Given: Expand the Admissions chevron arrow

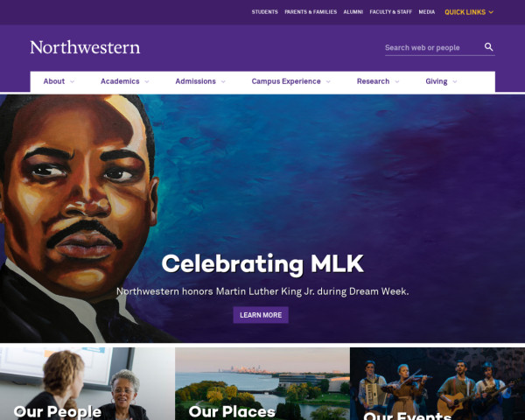Looking at the screenshot, I should 223,81.
